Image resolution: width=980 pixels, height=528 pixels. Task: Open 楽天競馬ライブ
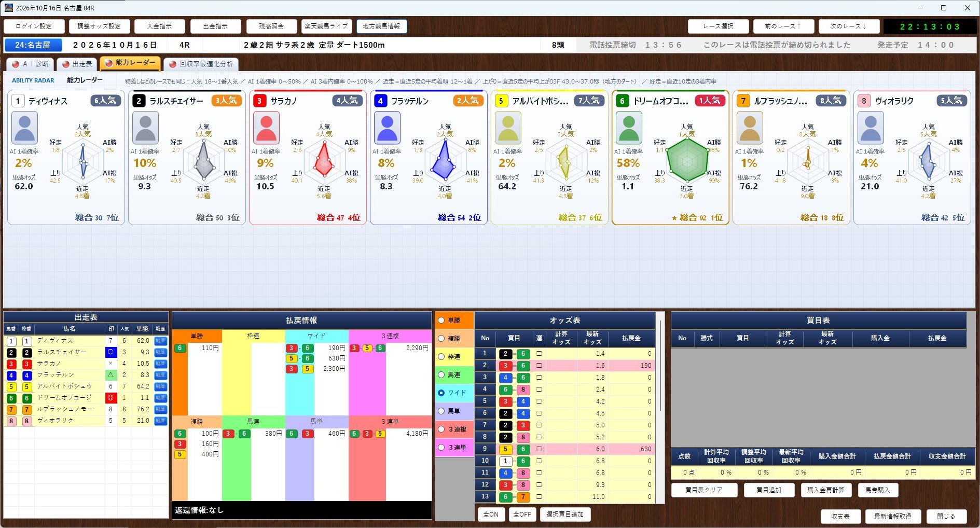[x=326, y=26]
